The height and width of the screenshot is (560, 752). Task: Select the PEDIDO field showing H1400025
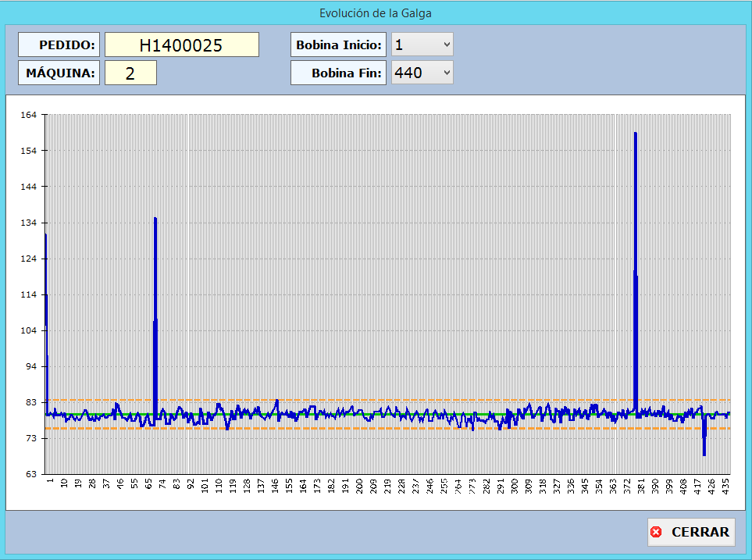[x=181, y=45]
